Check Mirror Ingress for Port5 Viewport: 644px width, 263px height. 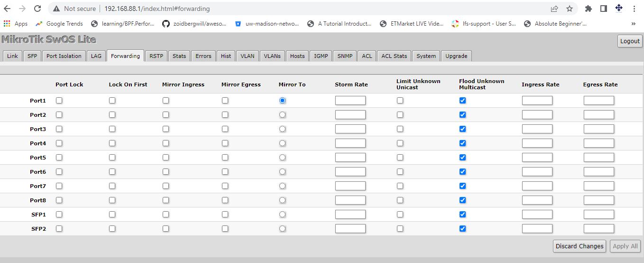pos(166,158)
